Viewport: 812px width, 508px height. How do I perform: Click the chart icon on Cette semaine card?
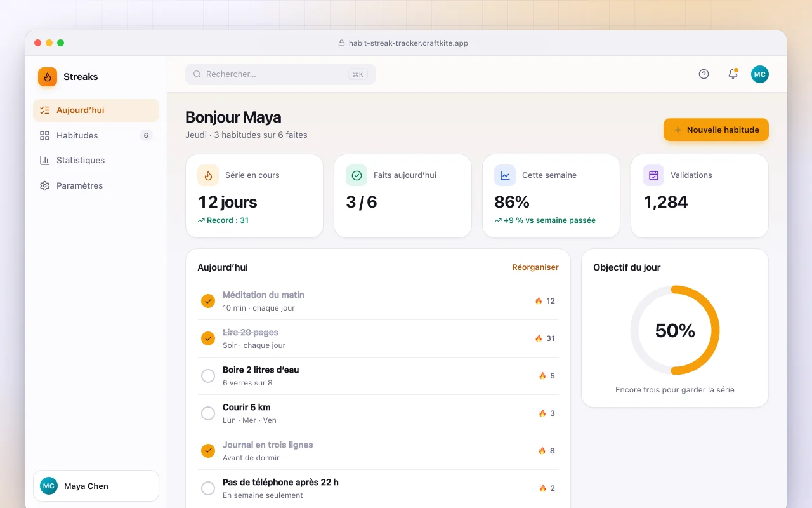(505, 175)
